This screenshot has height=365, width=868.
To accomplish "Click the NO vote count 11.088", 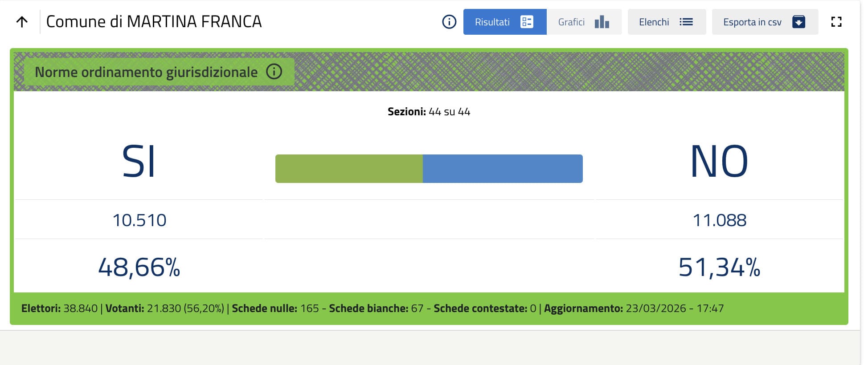I will point(719,220).
